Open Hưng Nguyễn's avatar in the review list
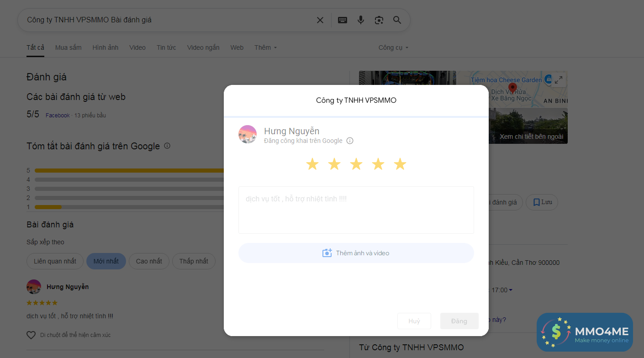644x358 pixels. (x=34, y=287)
